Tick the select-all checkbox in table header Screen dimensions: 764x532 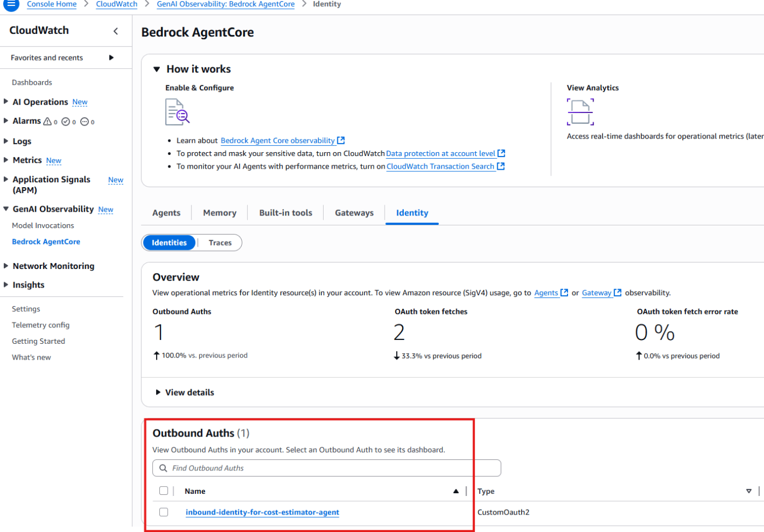(164, 491)
